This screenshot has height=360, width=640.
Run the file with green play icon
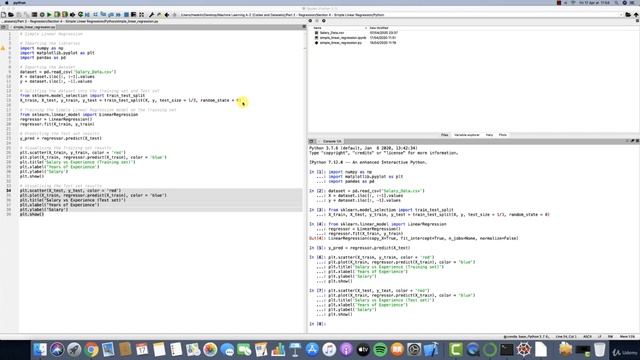[x=49, y=15]
